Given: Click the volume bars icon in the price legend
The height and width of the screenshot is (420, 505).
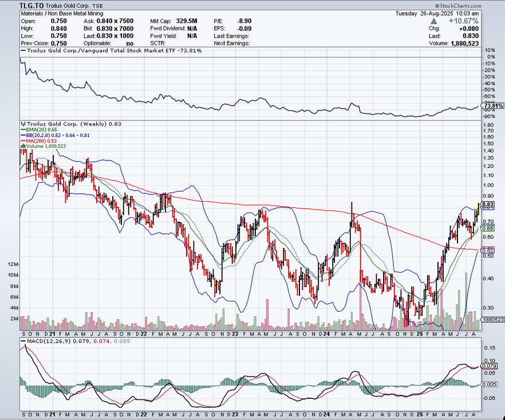Looking at the screenshot, I should pyautogui.click(x=23, y=147).
